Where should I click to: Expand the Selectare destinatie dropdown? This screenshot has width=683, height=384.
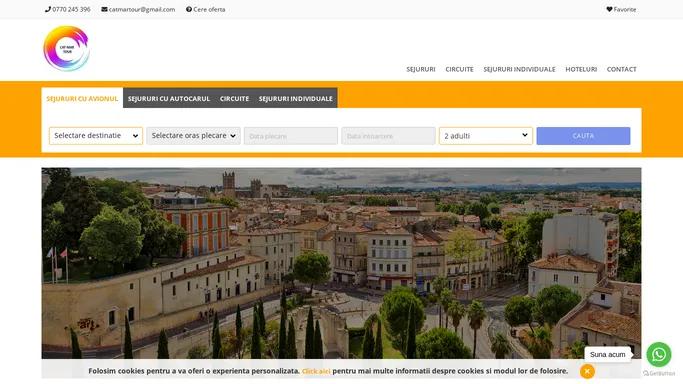96,136
